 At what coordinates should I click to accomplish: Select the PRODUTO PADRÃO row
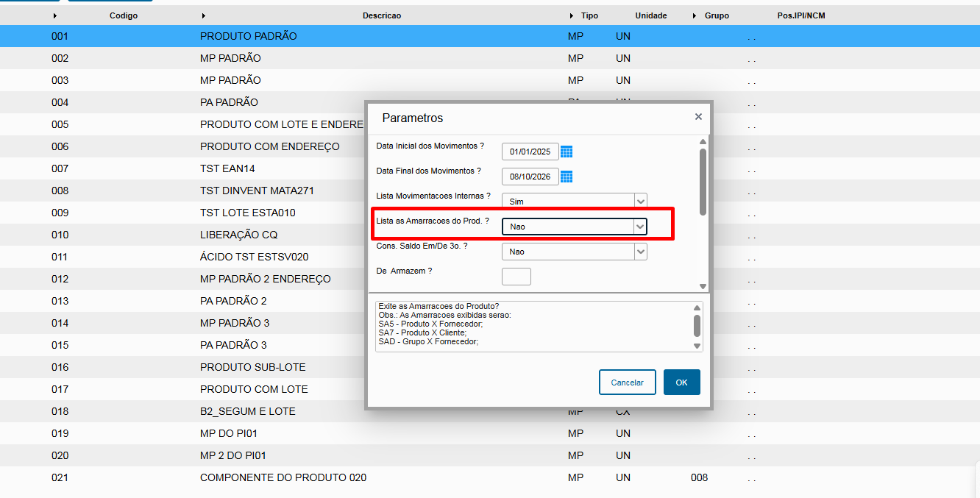(490, 36)
